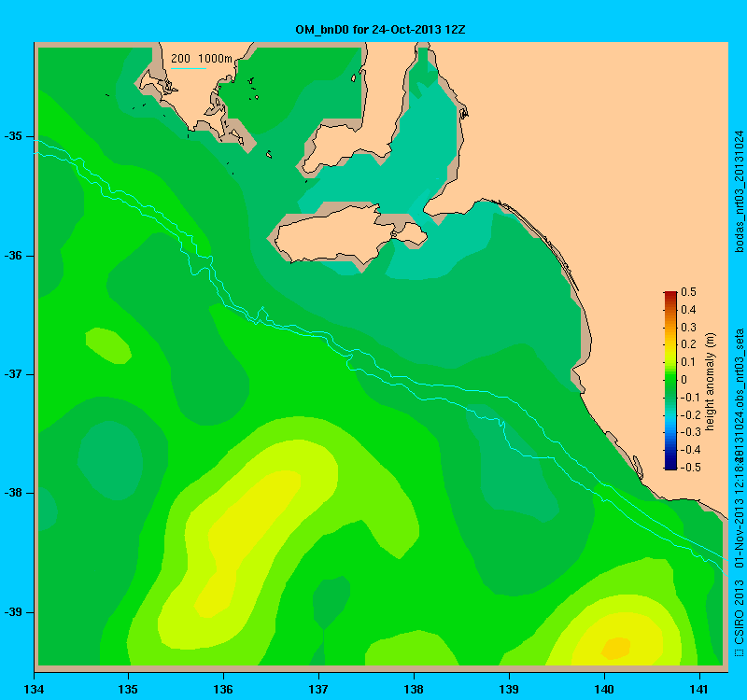Image resolution: width=747 pixels, height=700 pixels.
Task: Click the 0 value on the color scale
Action: [684, 380]
